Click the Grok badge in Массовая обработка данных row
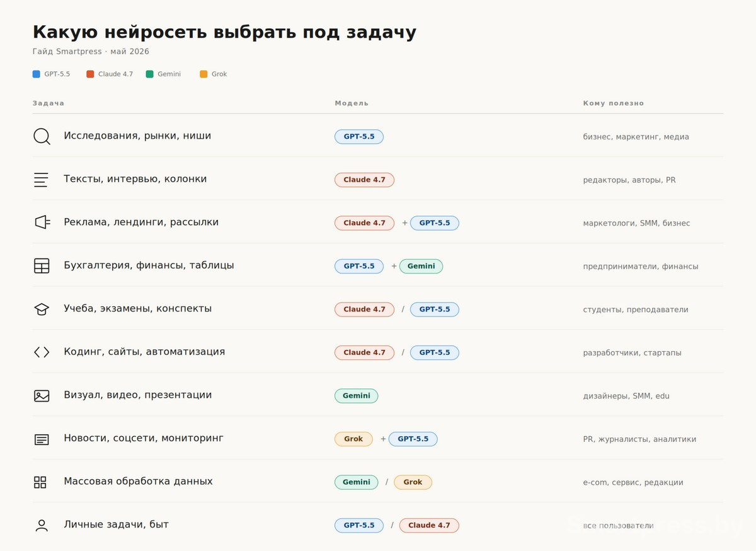This screenshot has height=551, width=756. 413,482
